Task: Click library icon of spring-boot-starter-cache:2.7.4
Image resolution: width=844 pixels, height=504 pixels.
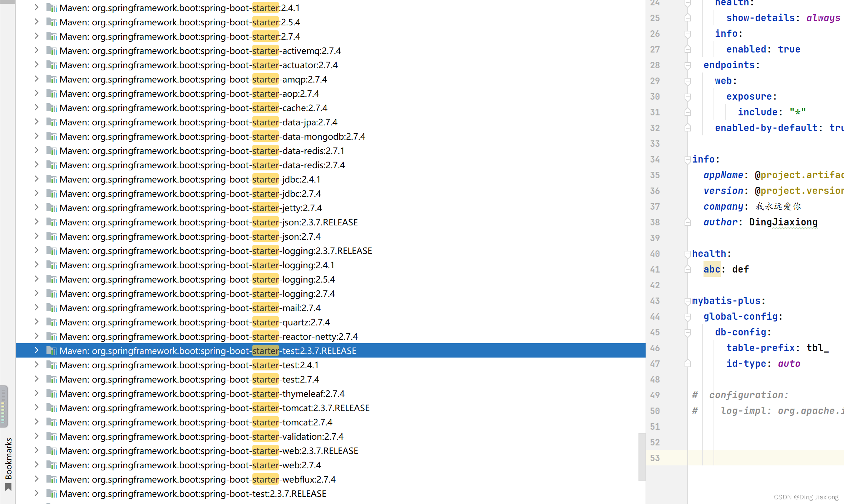Action: pos(52,108)
